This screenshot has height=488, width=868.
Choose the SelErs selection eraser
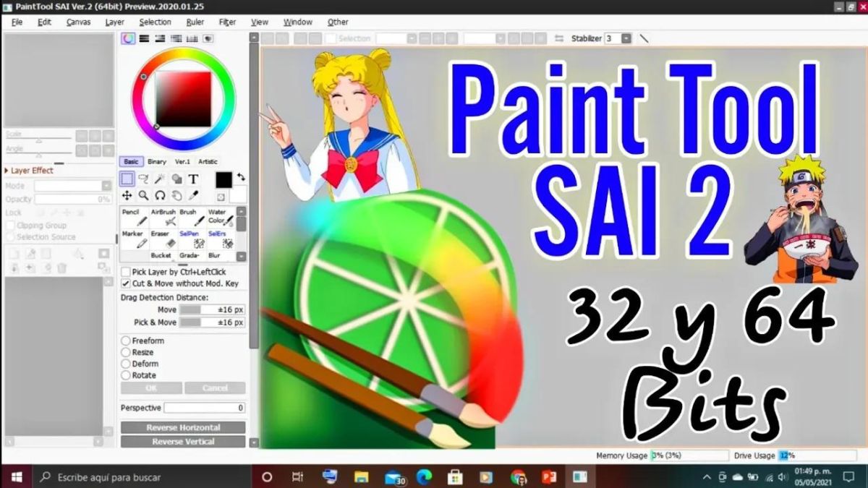tap(221, 239)
